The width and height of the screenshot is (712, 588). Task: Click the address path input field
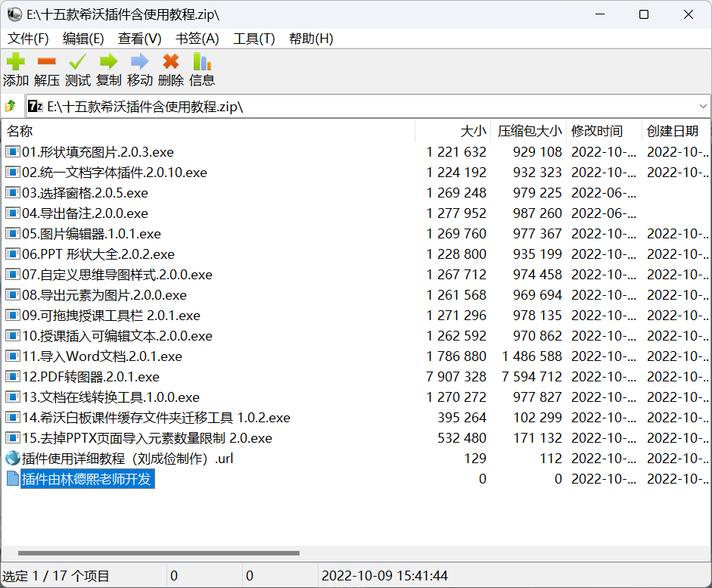tap(363, 107)
